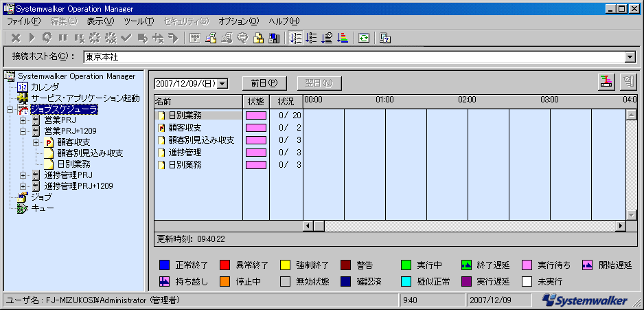
Task: Collapse the ジョブスケジューラ node
Action: coord(10,109)
